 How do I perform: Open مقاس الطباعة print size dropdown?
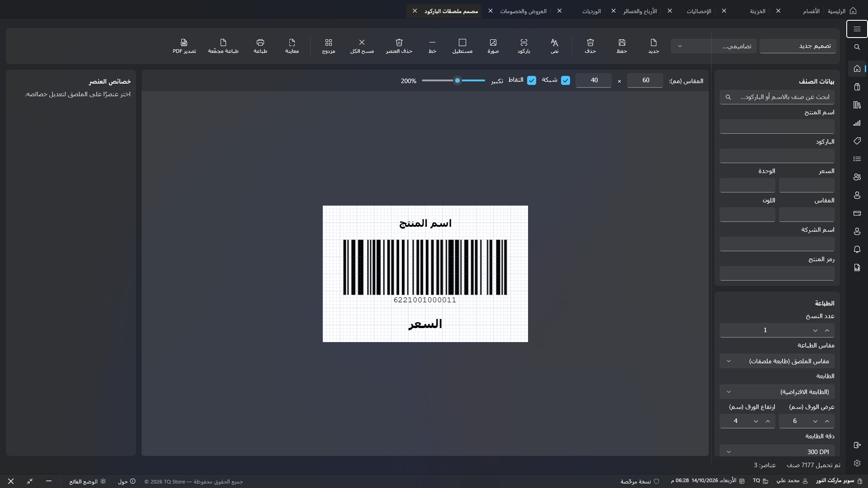777,361
